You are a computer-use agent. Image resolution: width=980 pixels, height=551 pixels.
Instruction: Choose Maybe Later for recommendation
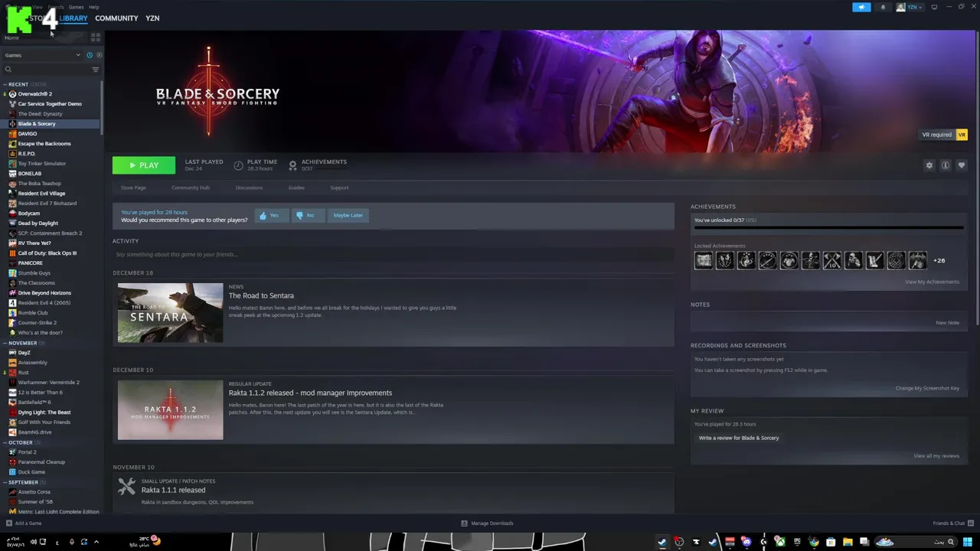pos(348,216)
